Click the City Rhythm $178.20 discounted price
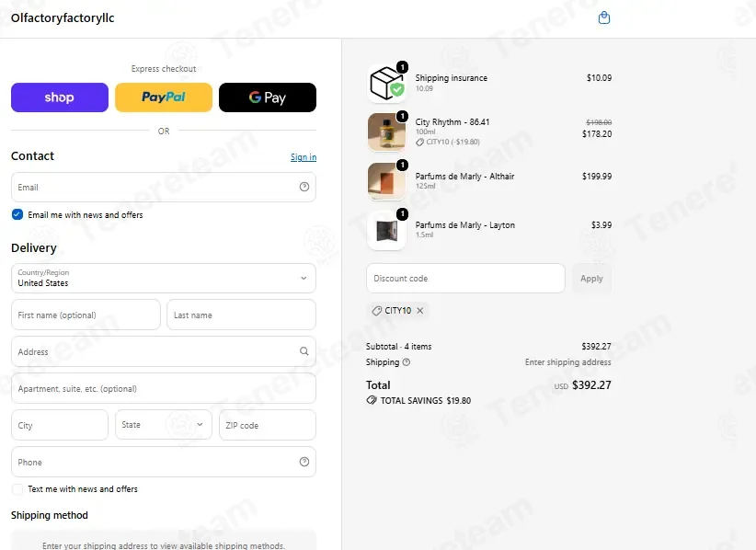Screen dimensions: 756x550 (x=597, y=134)
